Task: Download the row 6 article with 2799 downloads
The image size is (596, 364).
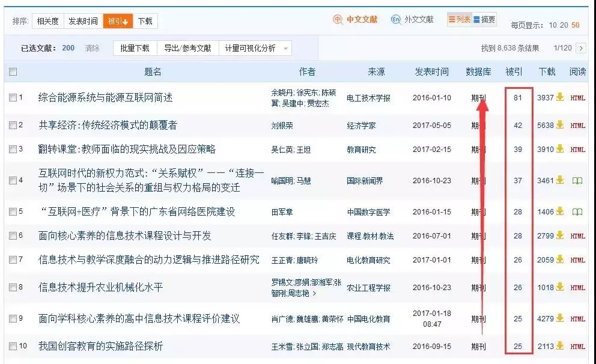Action: point(560,235)
